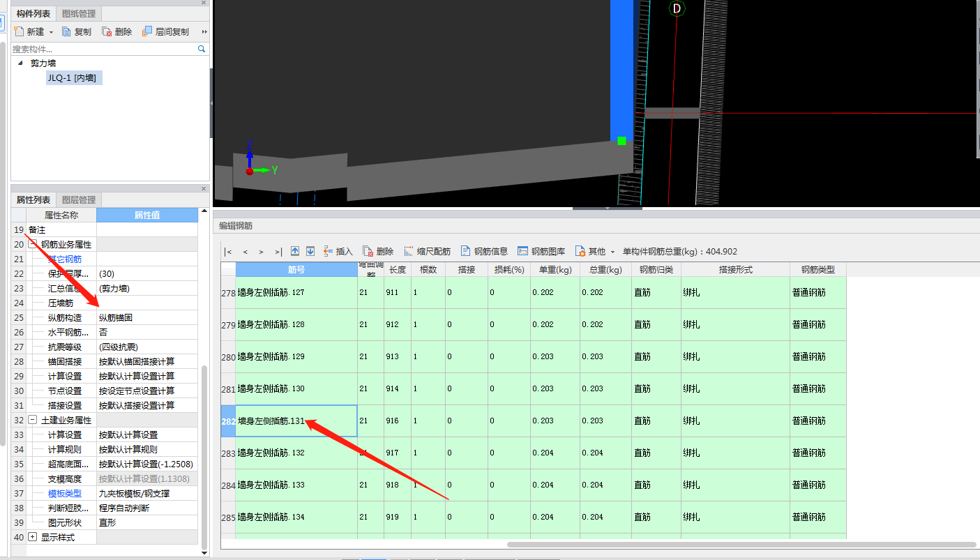Open the 其它钢筋 property link

tap(65, 259)
